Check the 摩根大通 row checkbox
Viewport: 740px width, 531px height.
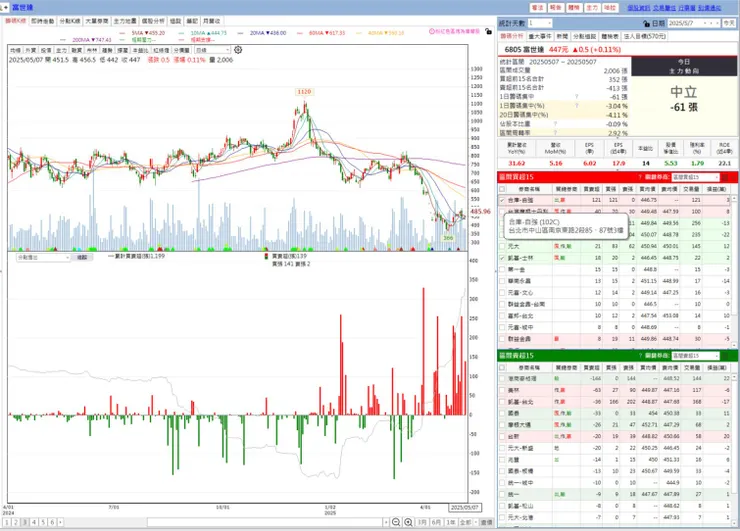502,425
